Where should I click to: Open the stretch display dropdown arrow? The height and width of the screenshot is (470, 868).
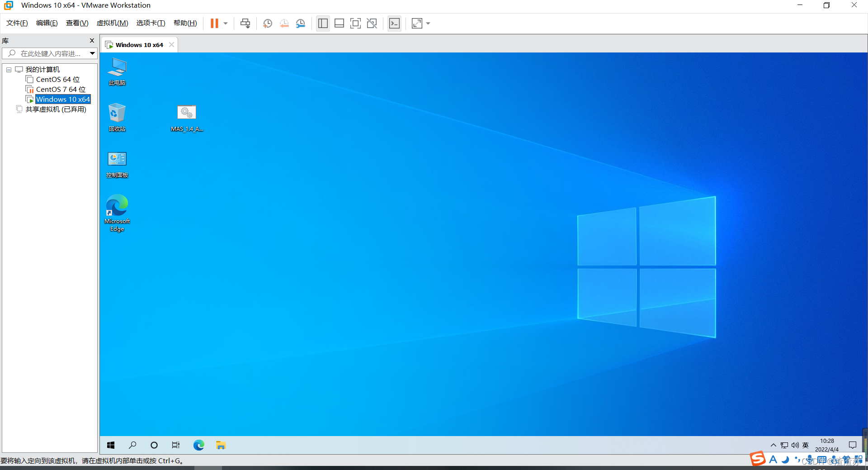coord(428,24)
